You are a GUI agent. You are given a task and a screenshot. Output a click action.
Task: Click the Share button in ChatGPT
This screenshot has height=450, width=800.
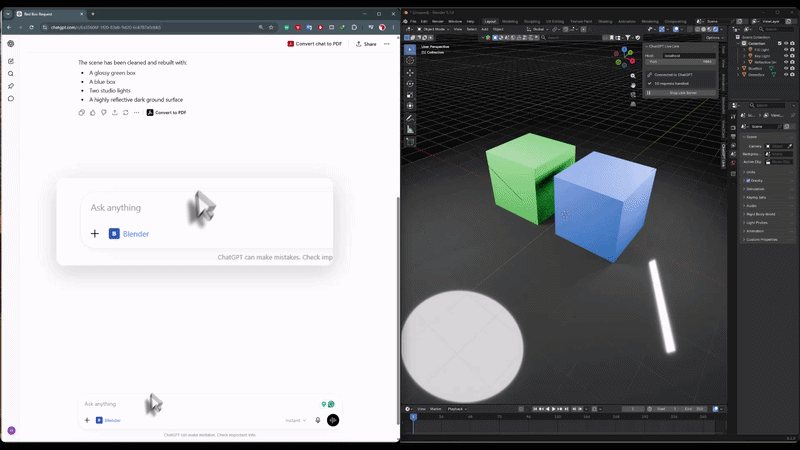(366, 44)
